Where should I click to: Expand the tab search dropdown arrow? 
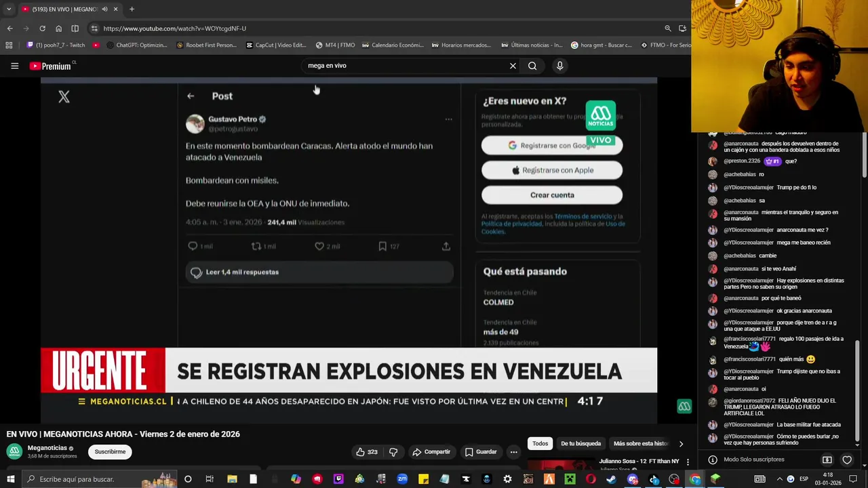point(8,9)
